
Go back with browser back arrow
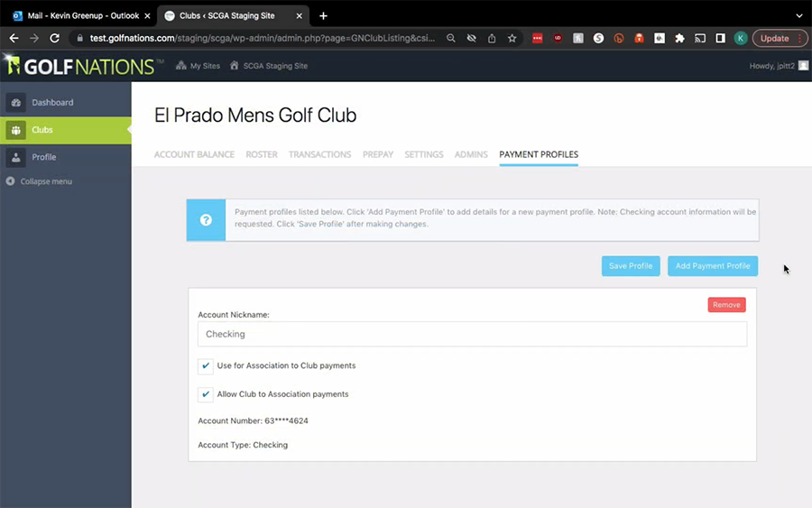point(14,38)
